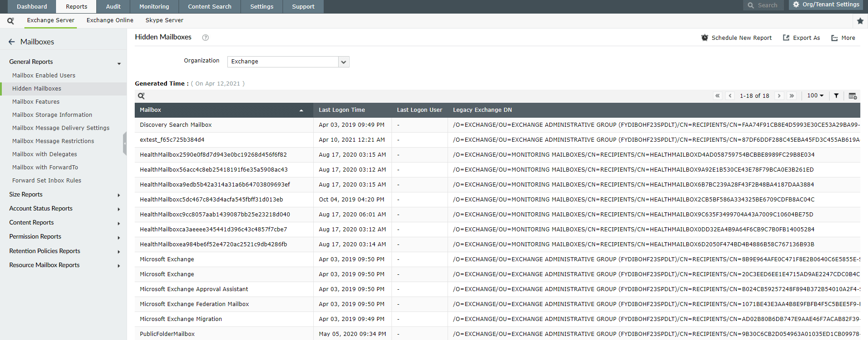This screenshot has width=868, height=340.
Task: Expand the Content Reports section
Action: [x=119, y=224]
